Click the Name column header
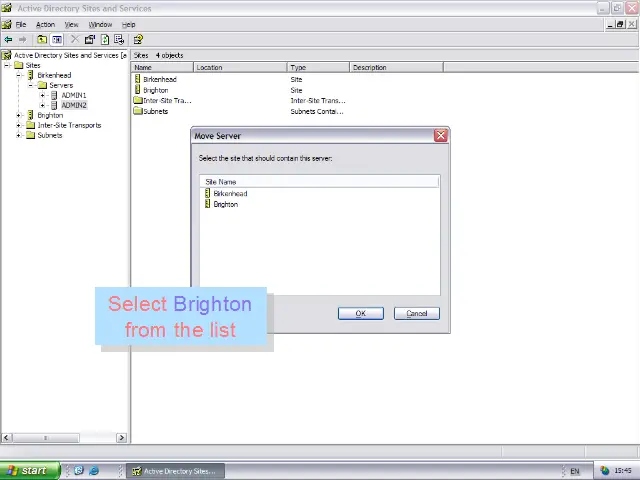640x480 pixels. 162,67
